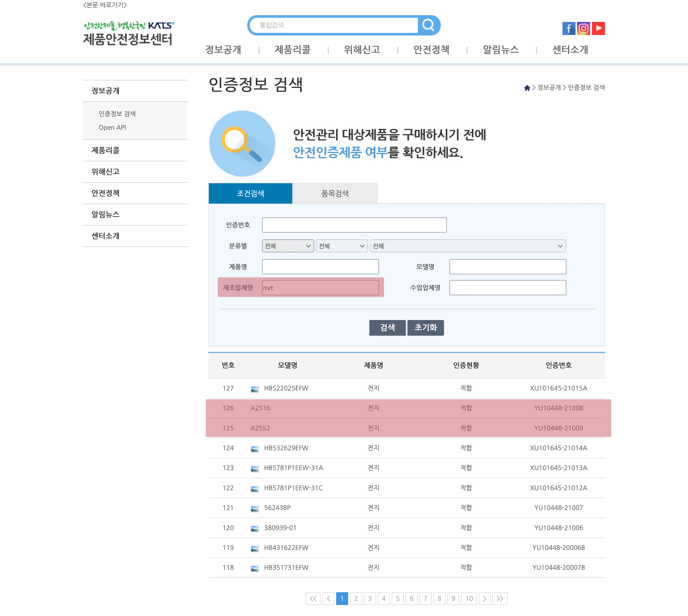Click the YouTube icon in header
The height and width of the screenshot is (616, 688).
coord(598,28)
